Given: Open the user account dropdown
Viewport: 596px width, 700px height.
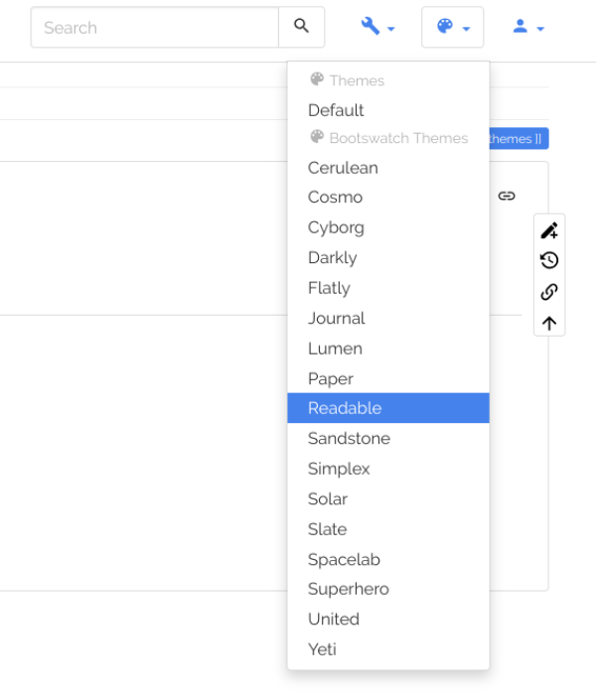Looking at the screenshot, I should (x=527, y=27).
